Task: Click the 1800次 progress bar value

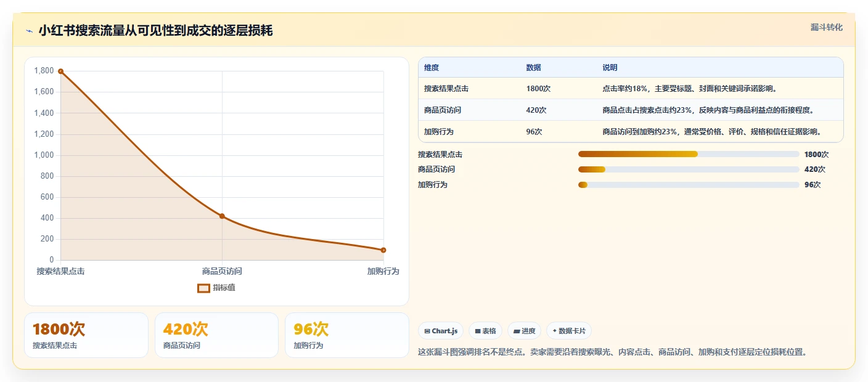Action: point(817,154)
